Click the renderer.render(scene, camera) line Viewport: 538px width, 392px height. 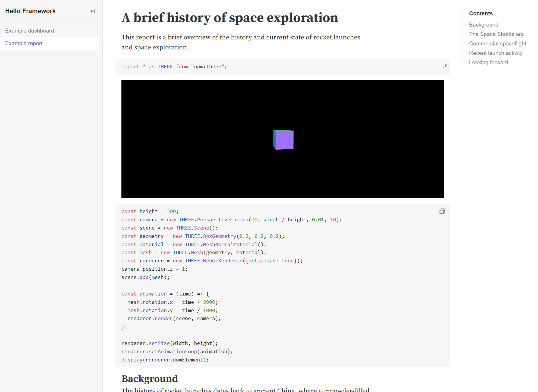174,318
